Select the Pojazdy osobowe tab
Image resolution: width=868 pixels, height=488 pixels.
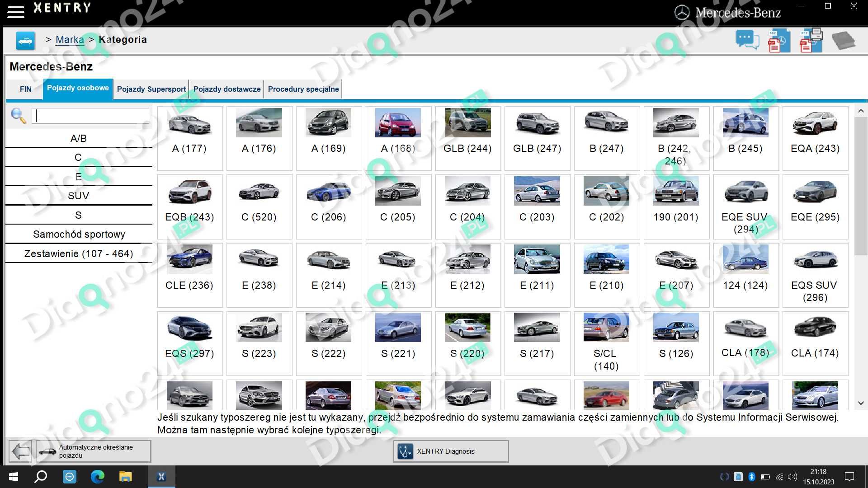pos(78,88)
